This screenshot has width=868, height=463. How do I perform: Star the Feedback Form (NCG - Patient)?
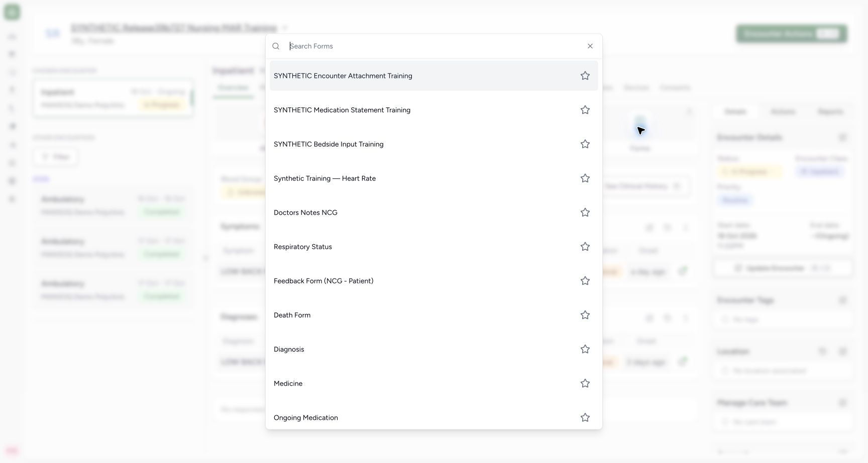pyautogui.click(x=585, y=281)
